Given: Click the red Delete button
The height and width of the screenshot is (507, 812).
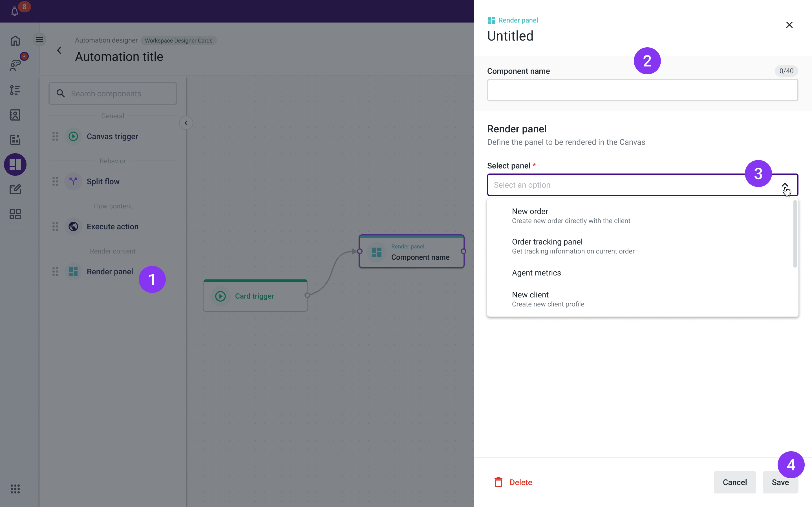Looking at the screenshot, I should click(x=513, y=482).
